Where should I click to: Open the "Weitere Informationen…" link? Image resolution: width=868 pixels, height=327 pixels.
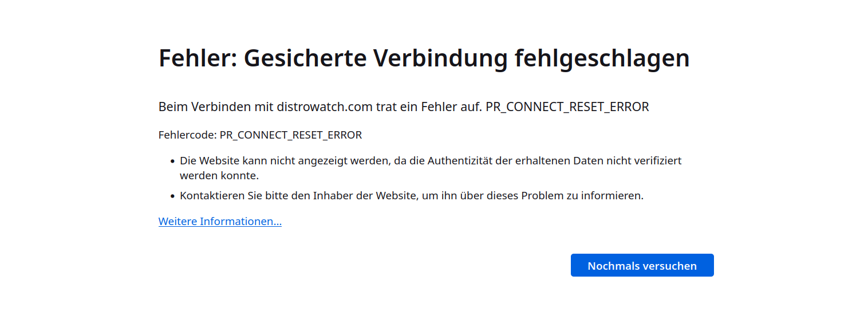(220, 222)
